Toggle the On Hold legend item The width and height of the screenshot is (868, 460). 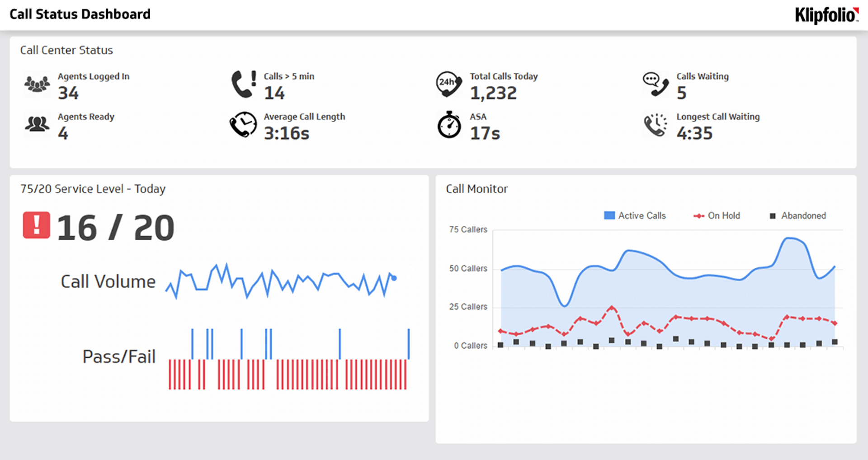(x=717, y=216)
